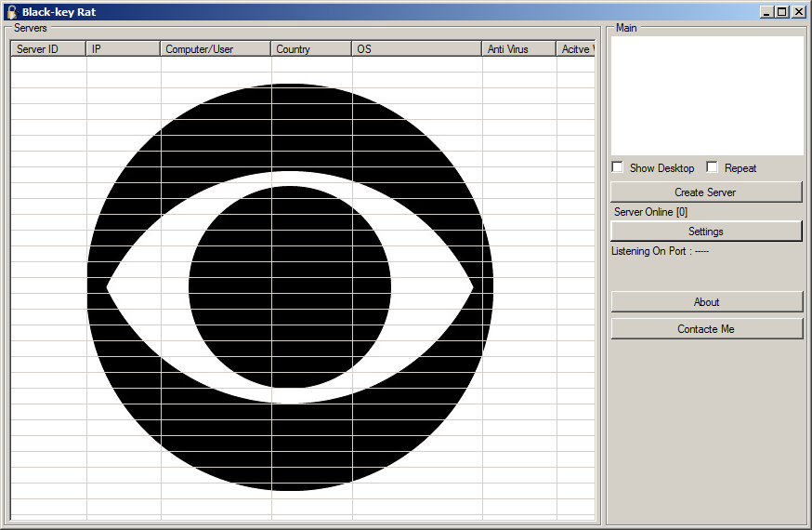The height and width of the screenshot is (530, 812).
Task: Enable the Show Desktop checkbox
Action: point(618,167)
